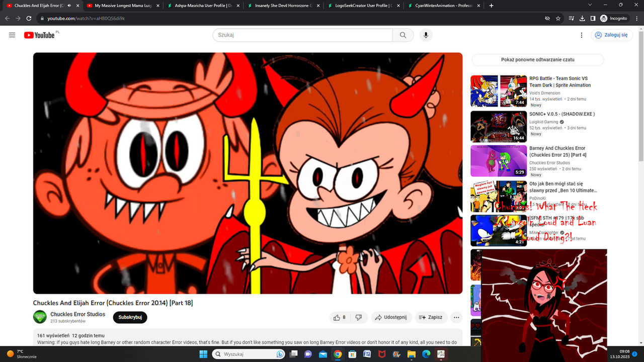
Task: Click the Udostępnij share button
Action: [391, 317]
